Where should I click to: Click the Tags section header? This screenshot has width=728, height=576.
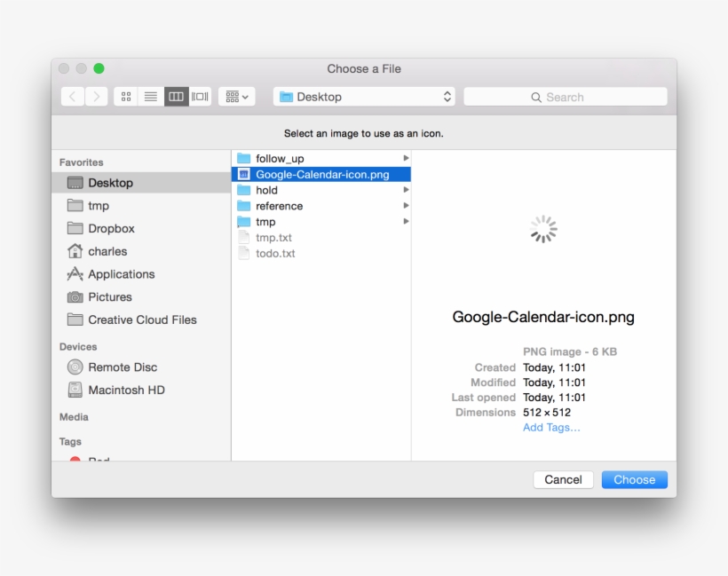click(x=70, y=441)
